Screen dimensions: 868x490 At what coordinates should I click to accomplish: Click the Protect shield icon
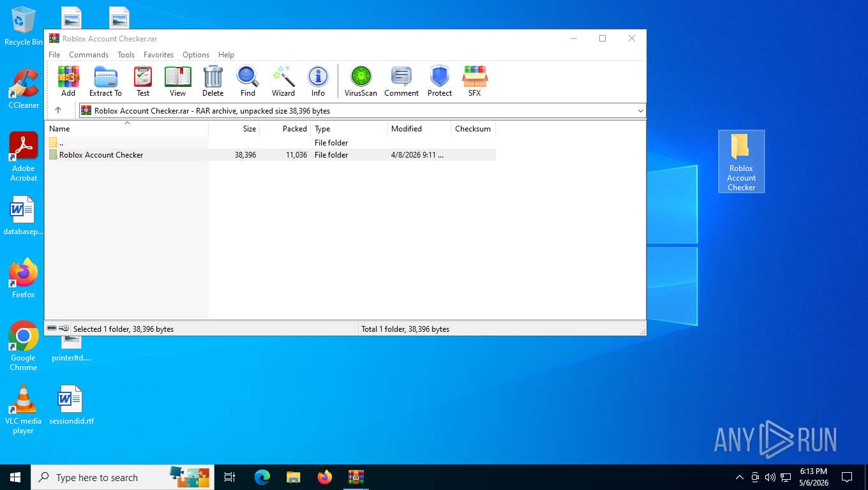tap(440, 81)
